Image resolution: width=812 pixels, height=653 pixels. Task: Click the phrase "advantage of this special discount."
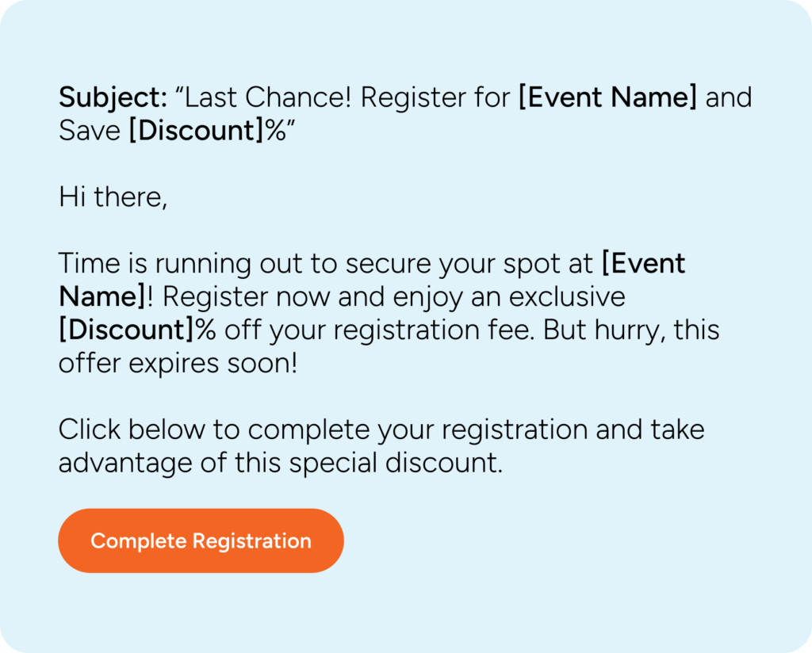coord(281,463)
